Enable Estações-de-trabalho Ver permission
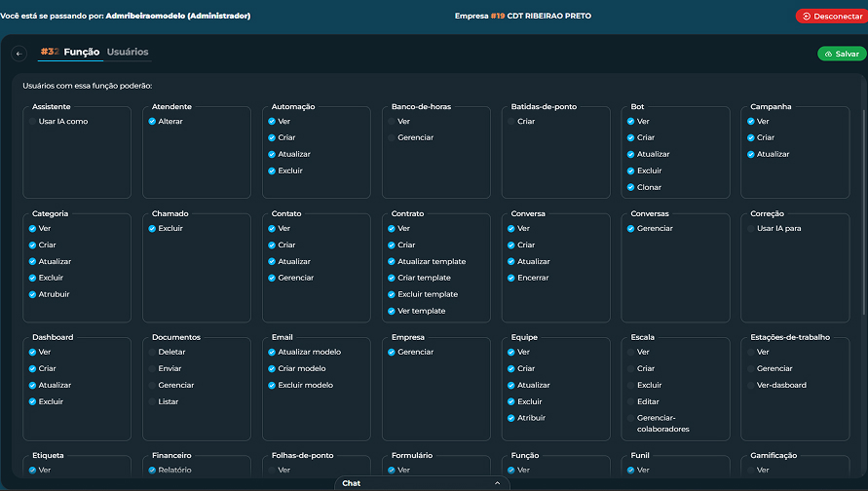Screen dimensions: 868x491 point(751,352)
